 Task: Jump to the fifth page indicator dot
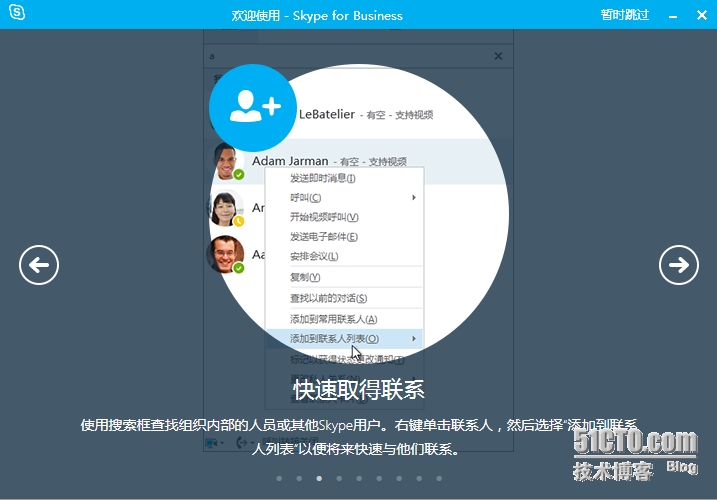click(x=359, y=478)
